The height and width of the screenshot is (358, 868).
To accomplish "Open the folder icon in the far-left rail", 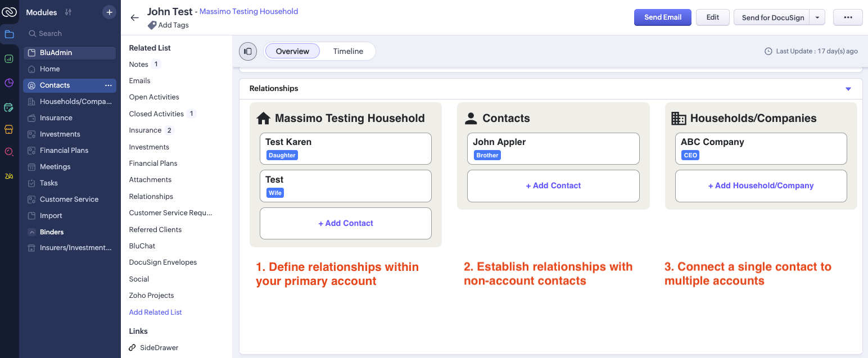I will [9, 34].
